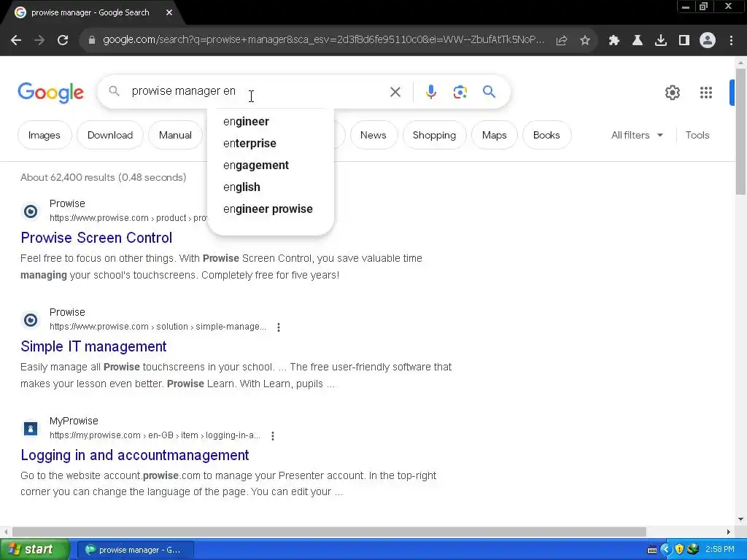Click the security shield tray icon
Image resolution: width=747 pixels, height=560 pixels.
tap(679, 550)
